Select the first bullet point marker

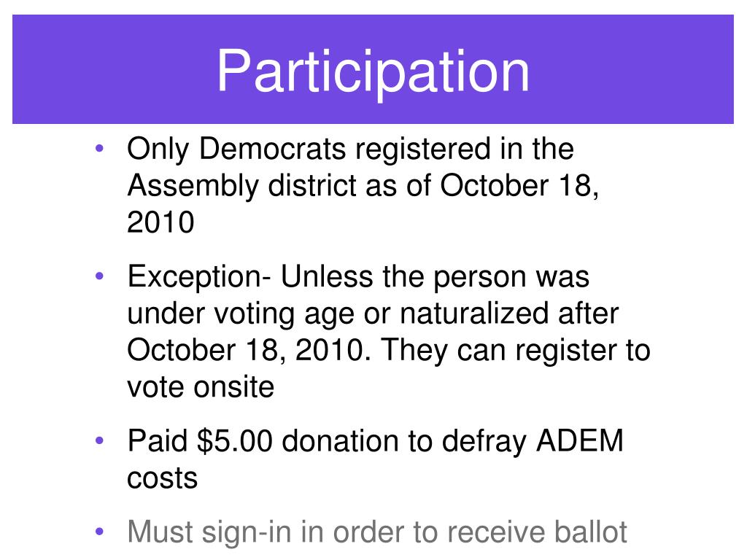[99, 149]
